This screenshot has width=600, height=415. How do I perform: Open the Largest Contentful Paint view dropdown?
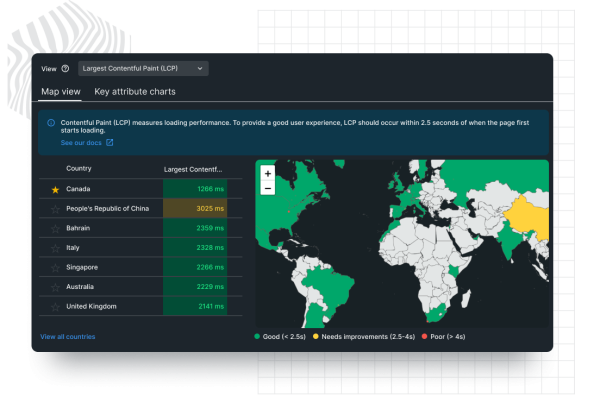[x=142, y=69]
